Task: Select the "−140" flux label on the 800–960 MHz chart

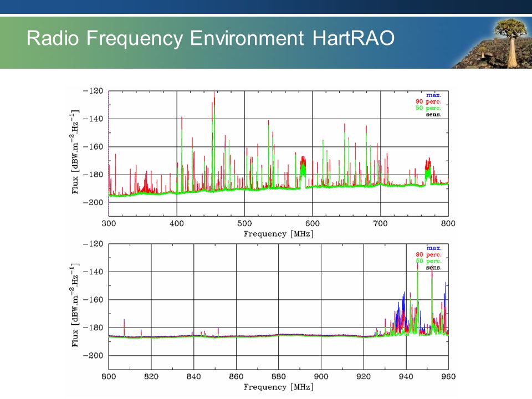Action: (93, 272)
